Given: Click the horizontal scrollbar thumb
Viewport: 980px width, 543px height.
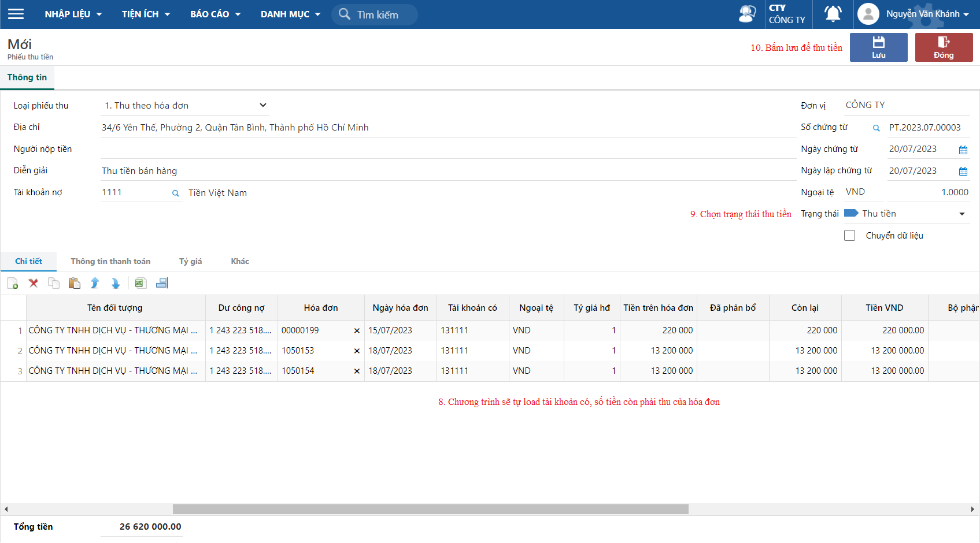Looking at the screenshot, I should click(430, 509).
